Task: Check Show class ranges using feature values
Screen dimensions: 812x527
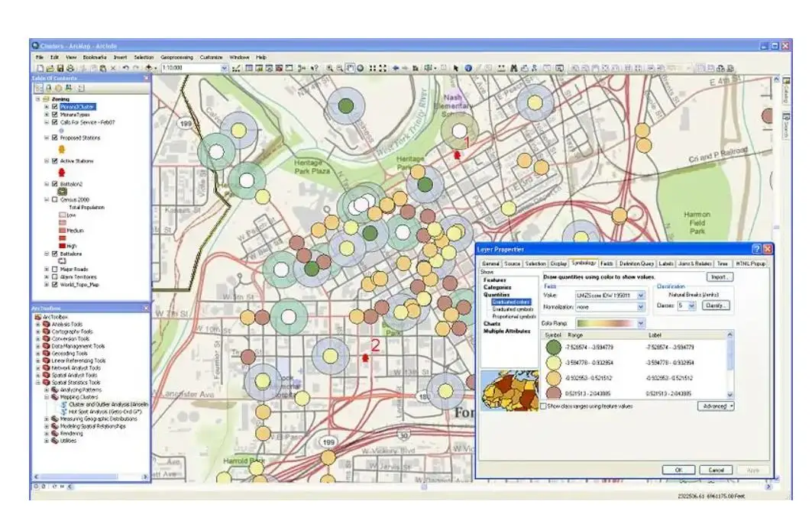Action: click(543, 406)
